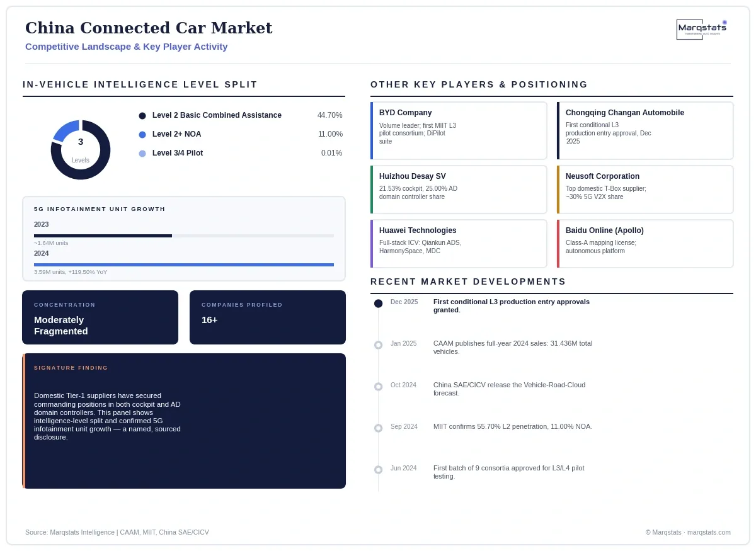Click the Jan 2025 timeline marker
The image size is (756, 551).
pos(378,345)
